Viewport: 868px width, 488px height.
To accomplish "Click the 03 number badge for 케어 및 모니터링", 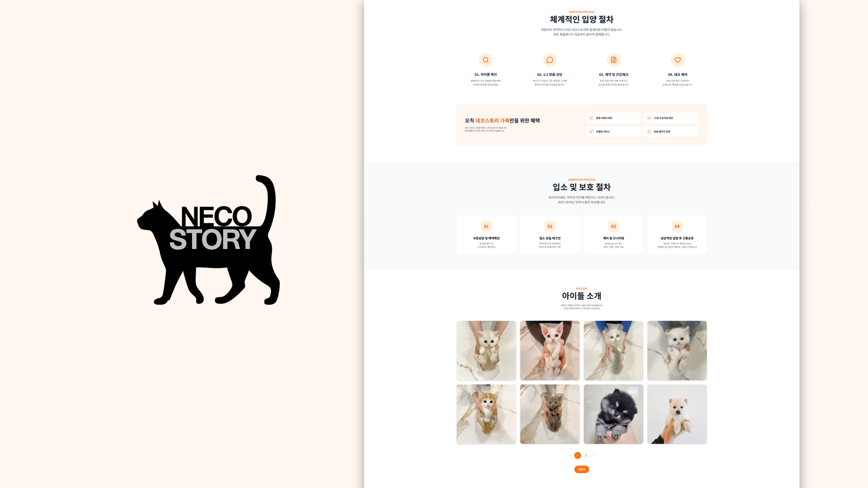I will 613,226.
